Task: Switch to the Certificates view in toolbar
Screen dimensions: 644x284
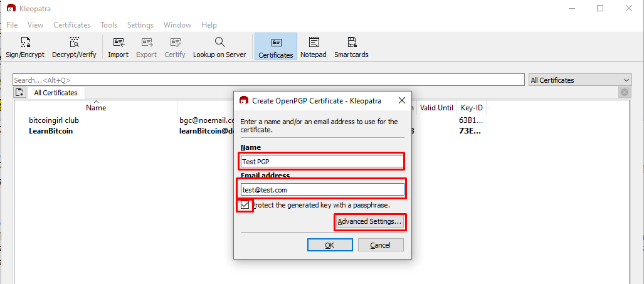Action: [x=275, y=47]
